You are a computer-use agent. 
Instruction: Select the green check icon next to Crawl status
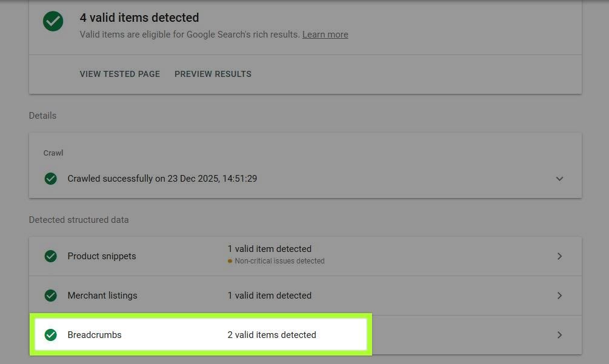pyautogui.click(x=51, y=178)
